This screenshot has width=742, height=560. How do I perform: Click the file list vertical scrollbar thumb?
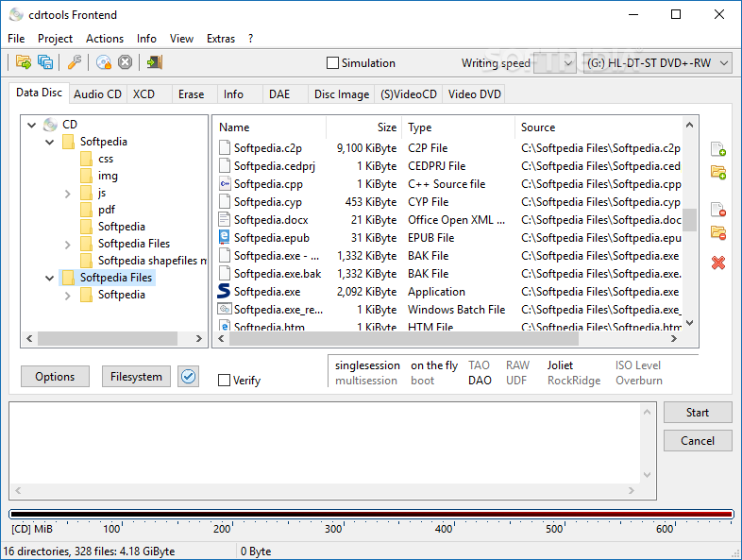689,220
